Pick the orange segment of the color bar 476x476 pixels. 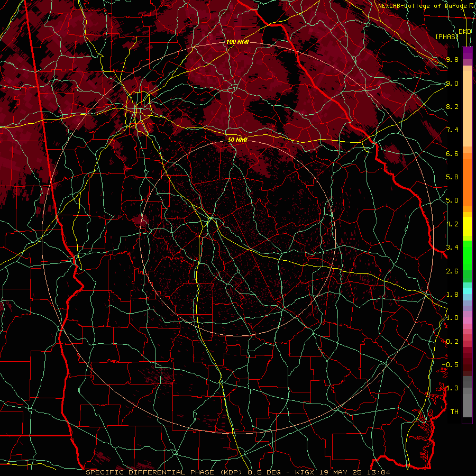tap(467, 182)
